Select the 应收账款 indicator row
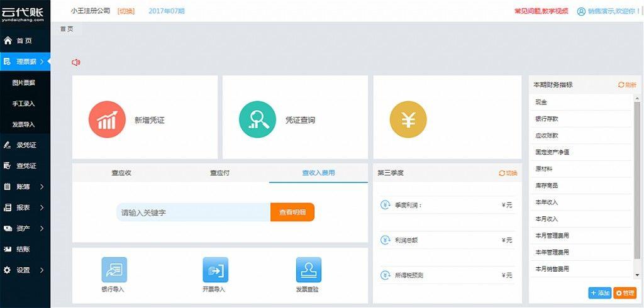The width and height of the screenshot is (644, 308). pos(582,136)
